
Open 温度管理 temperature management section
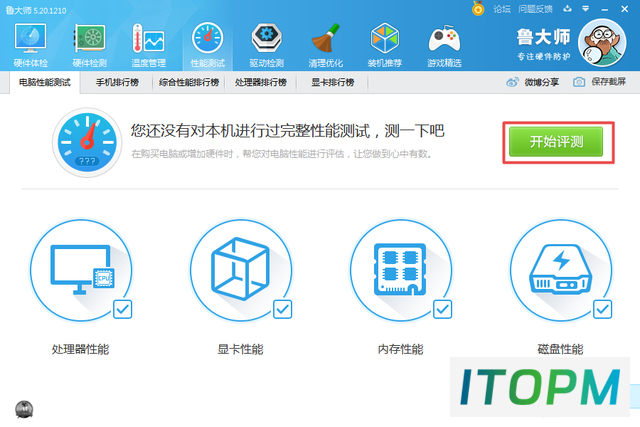click(x=148, y=45)
